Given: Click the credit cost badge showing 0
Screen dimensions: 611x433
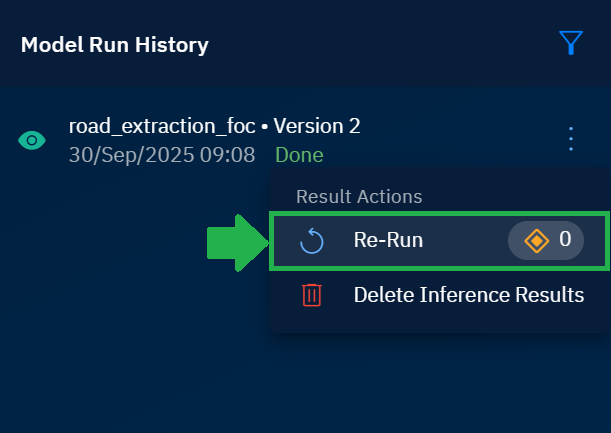Looking at the screenshot, I should [x=546, y=240].
